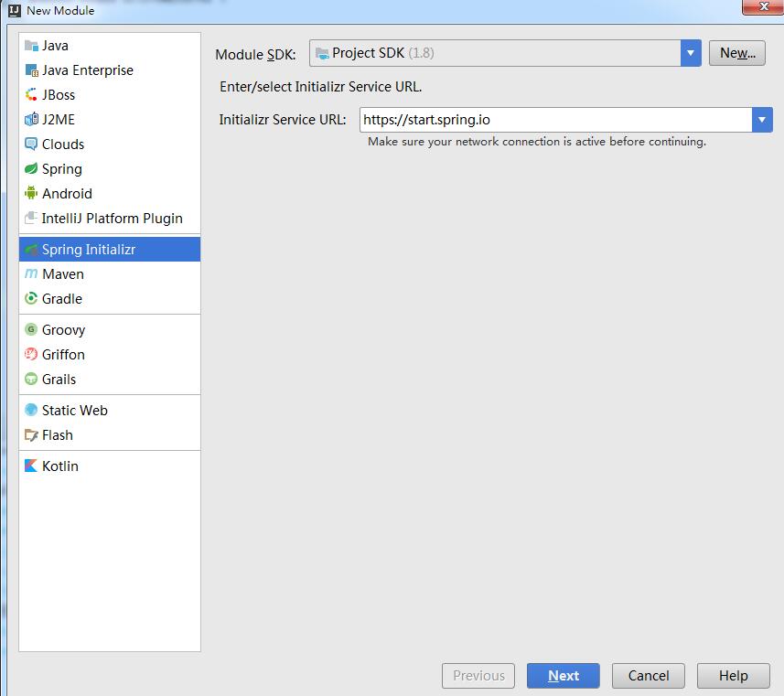This screenshot has height=696, width=784.
Task: Open Help for this dialog
Action: 734,676
